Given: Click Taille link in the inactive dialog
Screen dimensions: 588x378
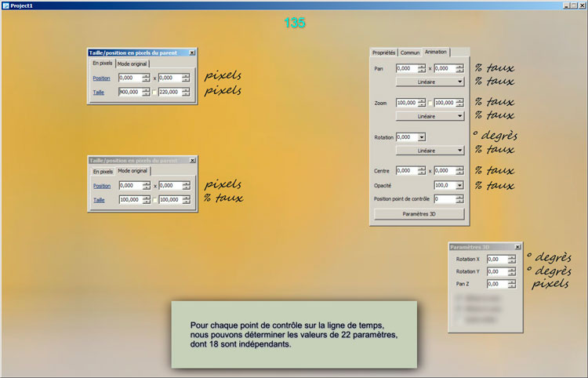Looking at the screenshot, I should (100, 200).
